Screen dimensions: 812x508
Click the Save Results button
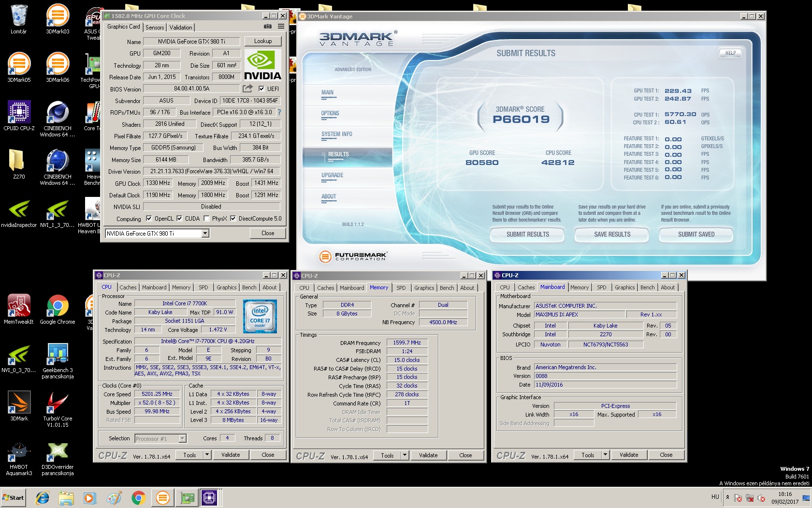612,234
